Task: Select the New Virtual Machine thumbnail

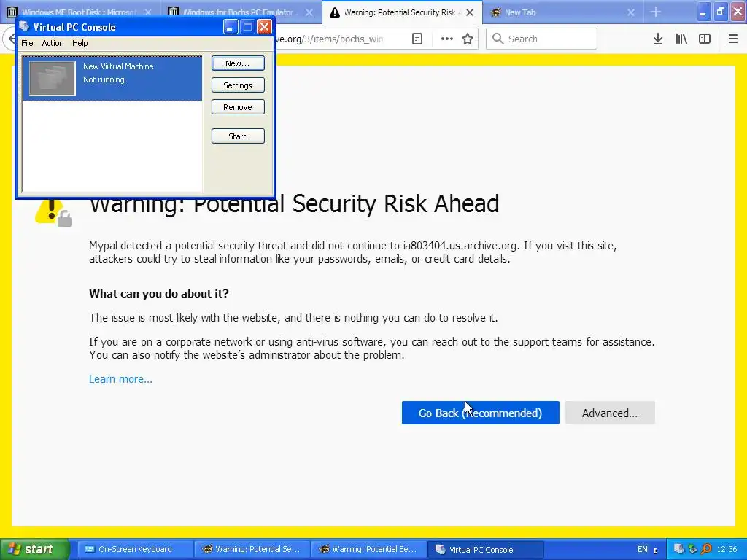Action: (52, 78)
